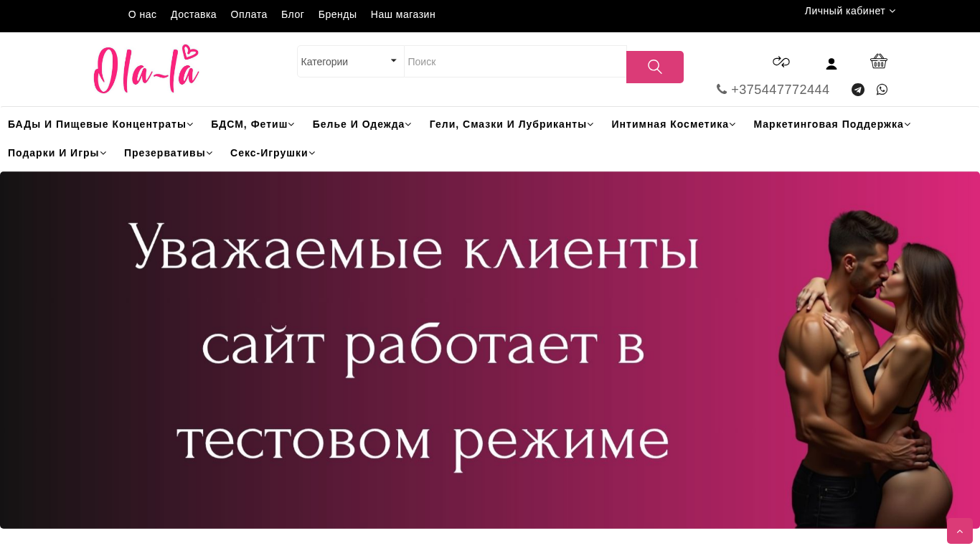Image resolution: width=980 pixels, height=551 pixels.
Task: Click the scroll-to-top arrow button
Action: coord(960,531)
